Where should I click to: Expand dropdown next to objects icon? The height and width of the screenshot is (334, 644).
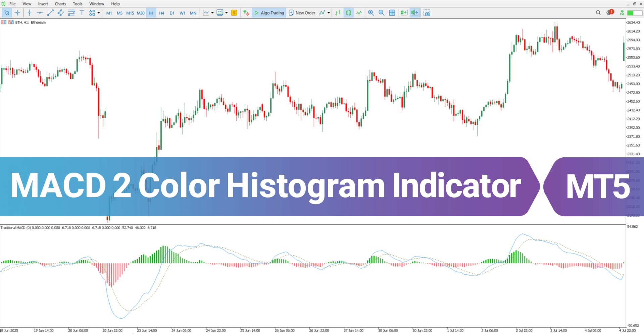pyautogui.click(x=329, y=13)
